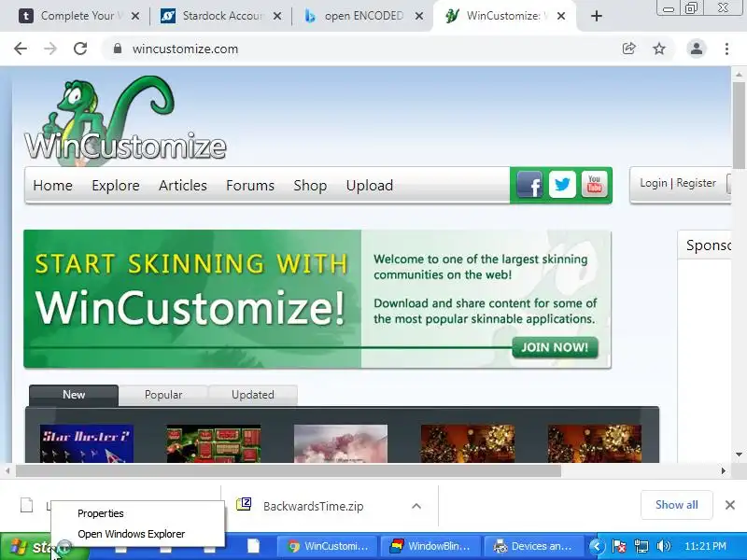The height and width of the screenshot is (560, 747).
Task: Switch to Devices taskbar button
Action: [x=533, y=546]
